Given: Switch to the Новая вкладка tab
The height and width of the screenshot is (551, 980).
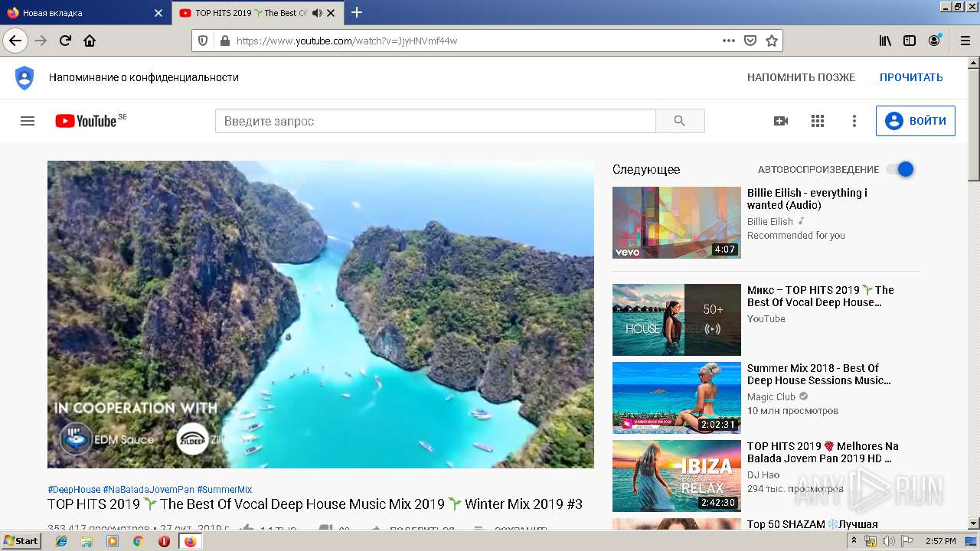Looking at the screenshot, I should pyautogui.click(x=85, y=13).
